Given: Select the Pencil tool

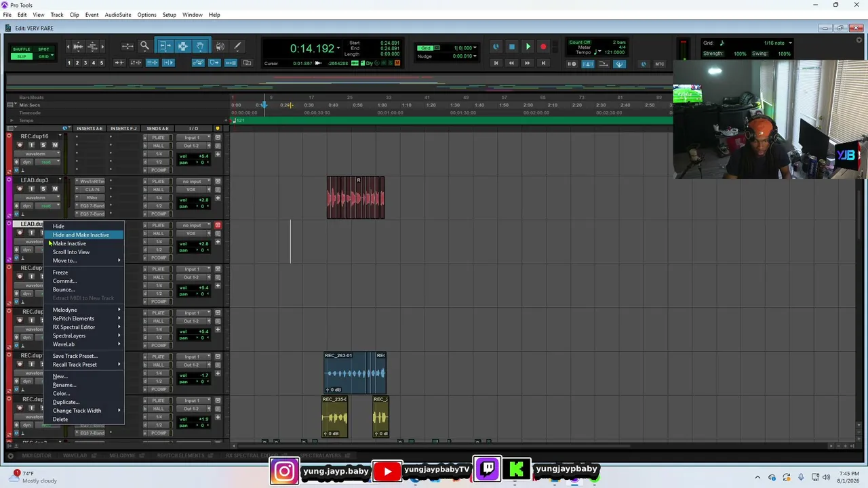Looking at the screenshot, I should point(237,46).
